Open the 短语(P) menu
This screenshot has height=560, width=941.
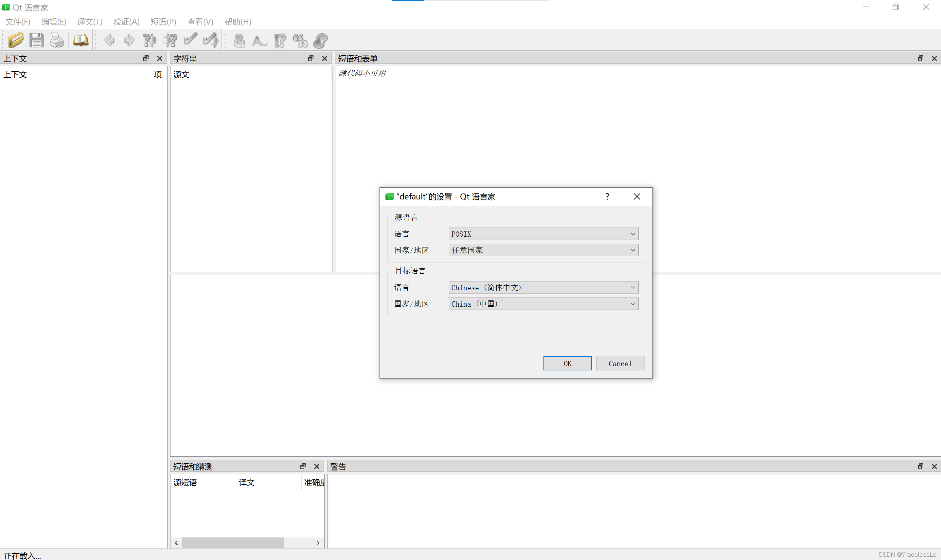163,22
